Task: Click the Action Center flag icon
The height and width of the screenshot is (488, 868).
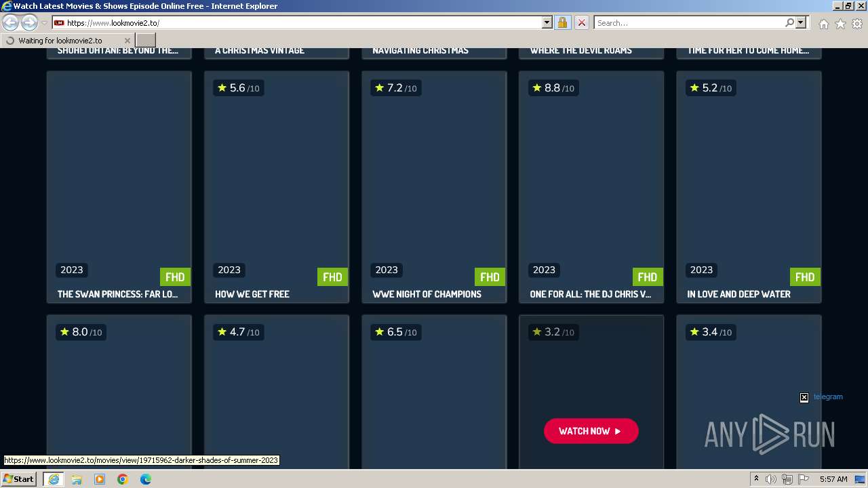Action: point(804,479)
